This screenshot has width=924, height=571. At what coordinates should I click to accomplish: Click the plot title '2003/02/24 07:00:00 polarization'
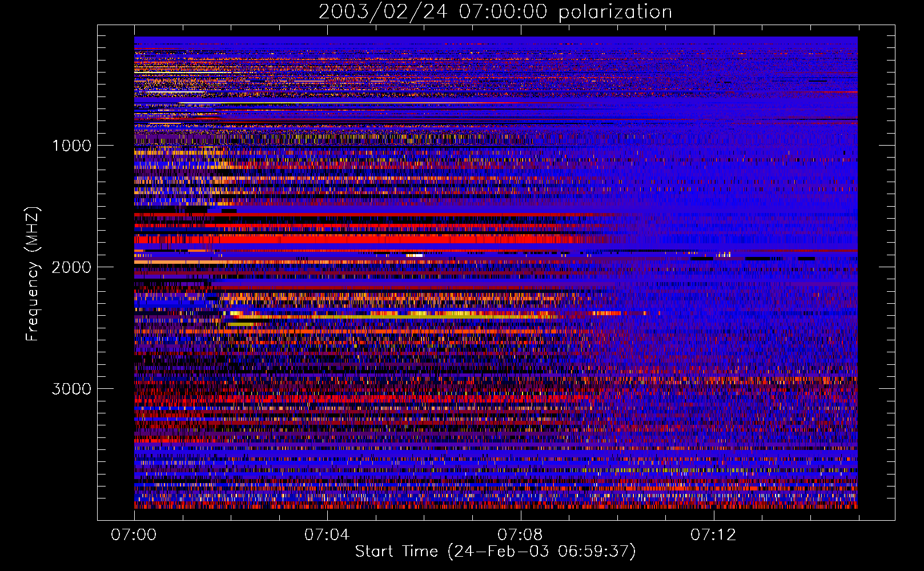495,11
